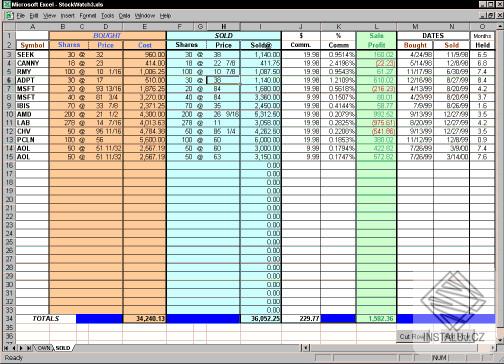This screenshot has height=364, width=504.
Task: Click the Excel workbook icon beside the File menu
Action: point(9,16)
